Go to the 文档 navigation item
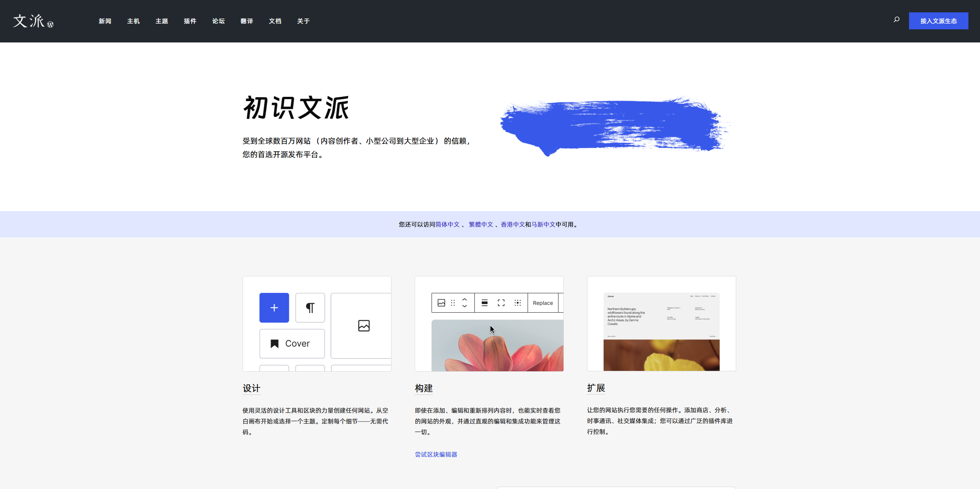This screenshot has width=980, height=489. tap(275, 21)
